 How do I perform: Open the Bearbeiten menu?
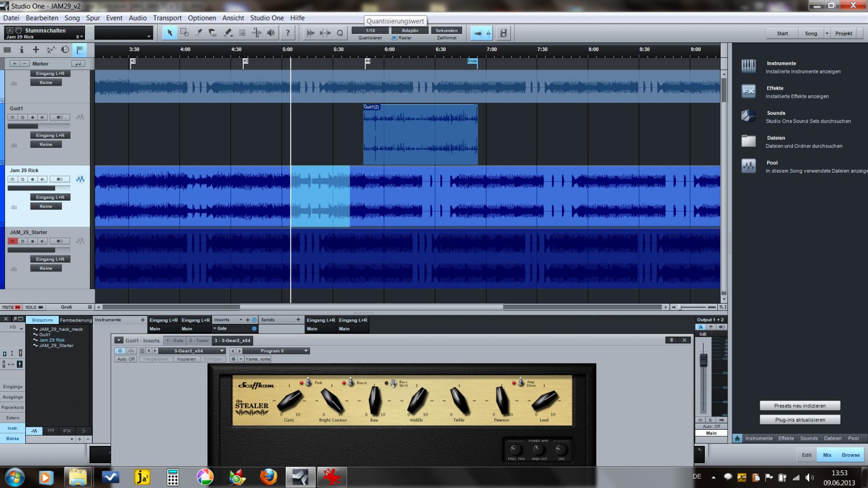tap(42, 18)
